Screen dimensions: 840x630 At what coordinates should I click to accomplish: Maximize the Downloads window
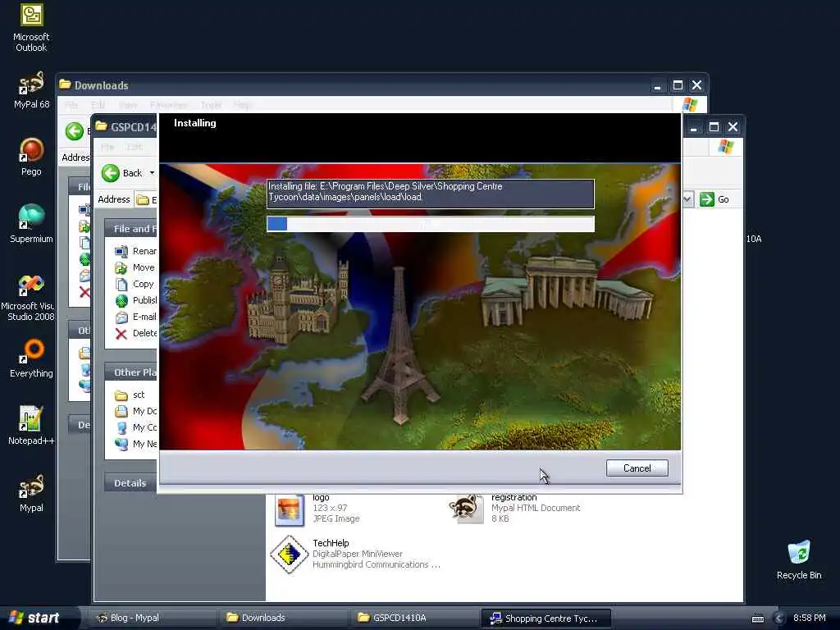678,85
